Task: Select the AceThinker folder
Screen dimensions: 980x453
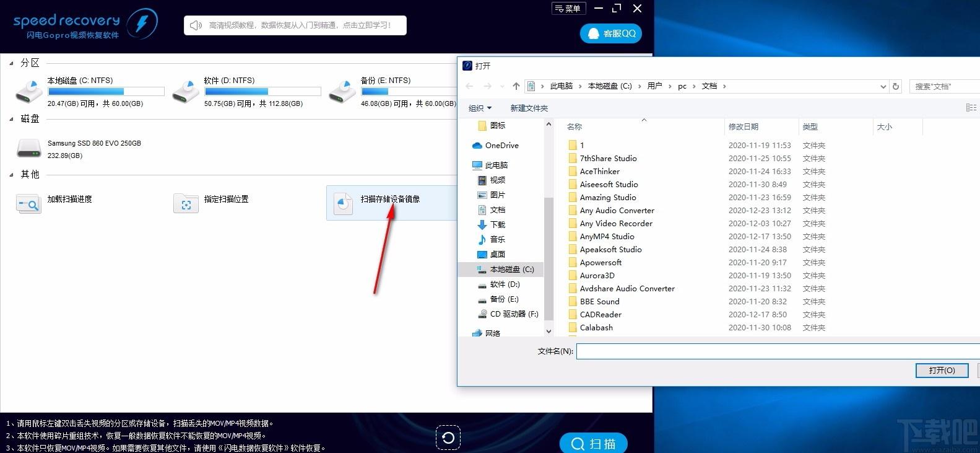Action: point(594,172)
